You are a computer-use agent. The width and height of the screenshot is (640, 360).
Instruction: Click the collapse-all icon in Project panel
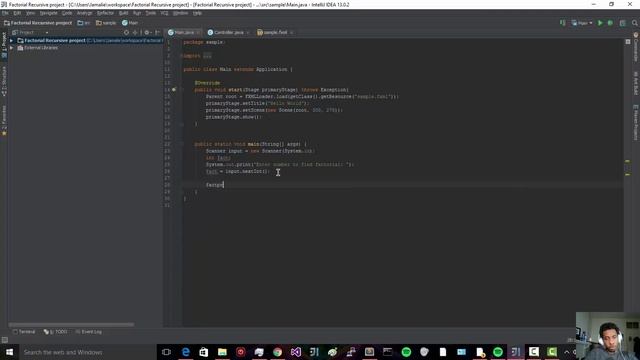coord(135,32)
